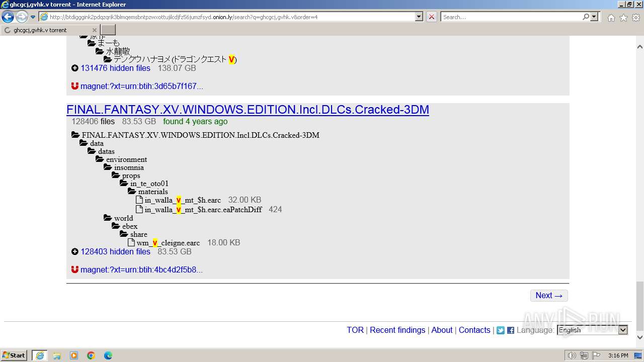
Task: Close the ghcgcj,gvhk.v torrent tab
Action: 95,30
